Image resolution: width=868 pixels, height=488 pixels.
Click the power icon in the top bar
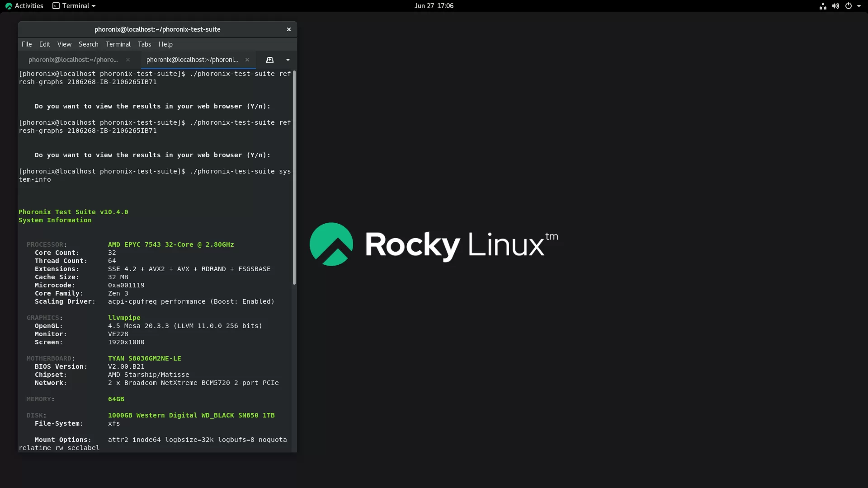click(x=849, y=6)
